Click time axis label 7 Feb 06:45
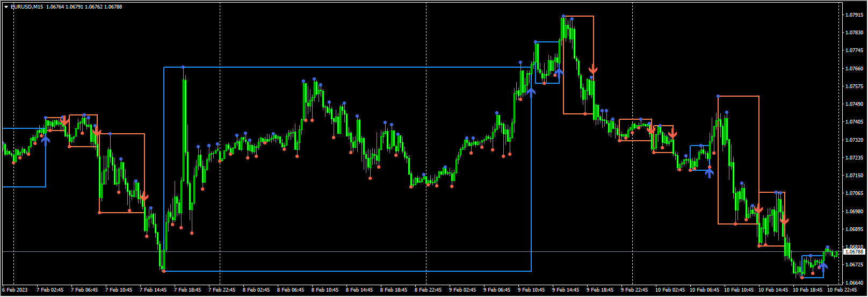 coord(84,290)
